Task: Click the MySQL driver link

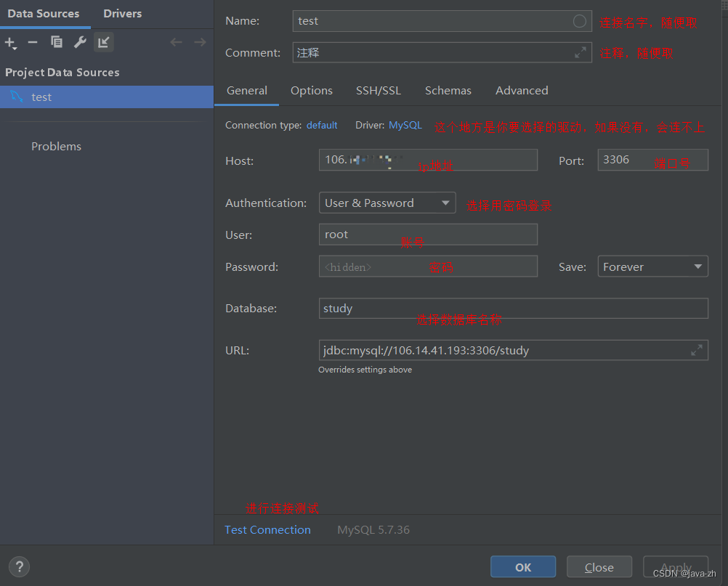Action: pyautogui.click(x=405, y=125)
